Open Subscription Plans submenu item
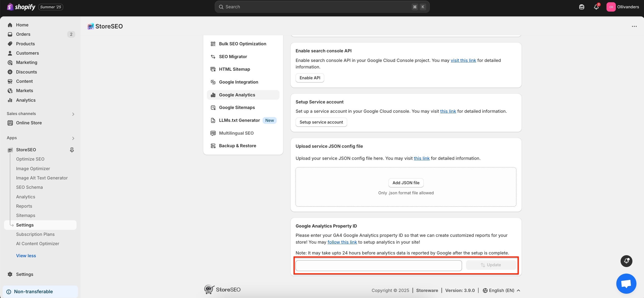The image size is (644, 298). [x=35, y=234]
